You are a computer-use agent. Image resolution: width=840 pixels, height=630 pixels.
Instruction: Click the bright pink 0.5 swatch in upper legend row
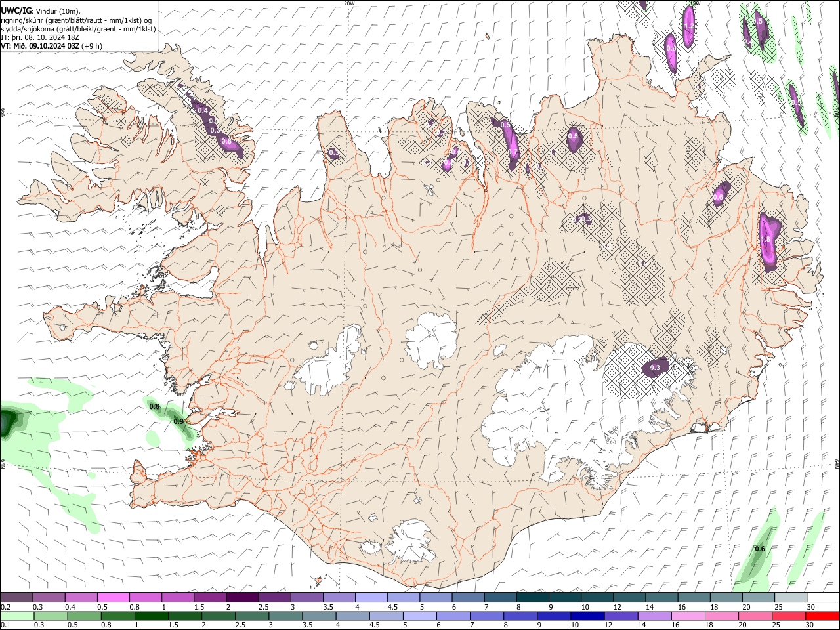113,598
